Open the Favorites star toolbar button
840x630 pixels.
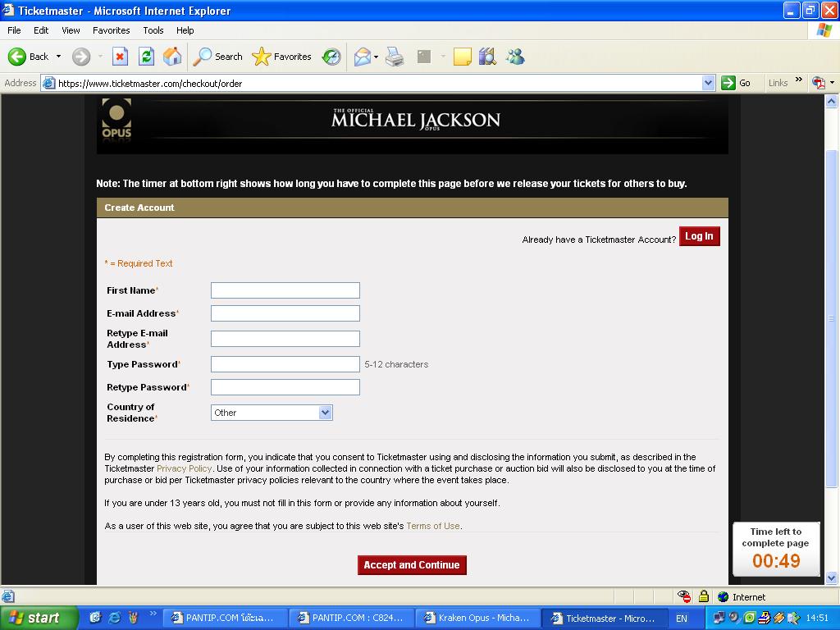click(x=282, y=57)
